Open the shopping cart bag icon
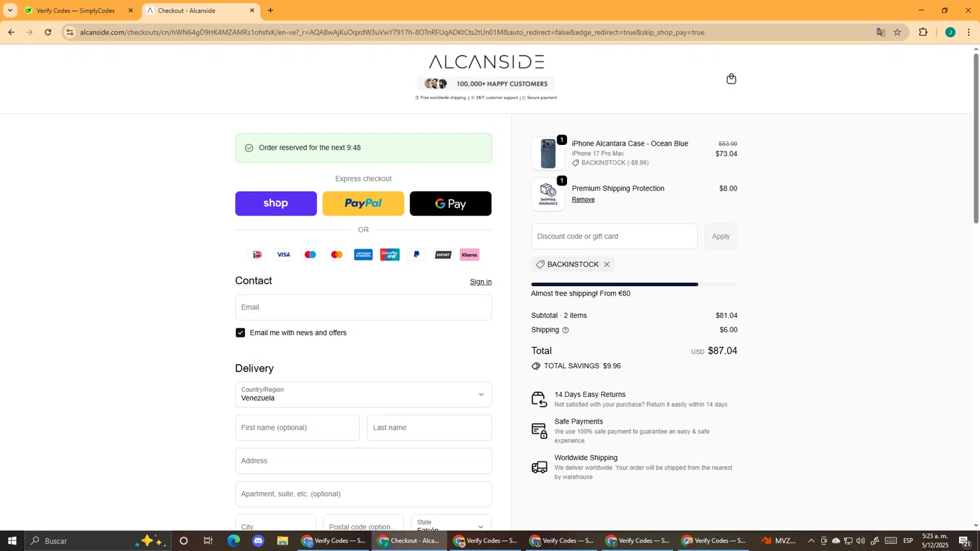The width and height of the screenshot is (980, 551). 731,79
